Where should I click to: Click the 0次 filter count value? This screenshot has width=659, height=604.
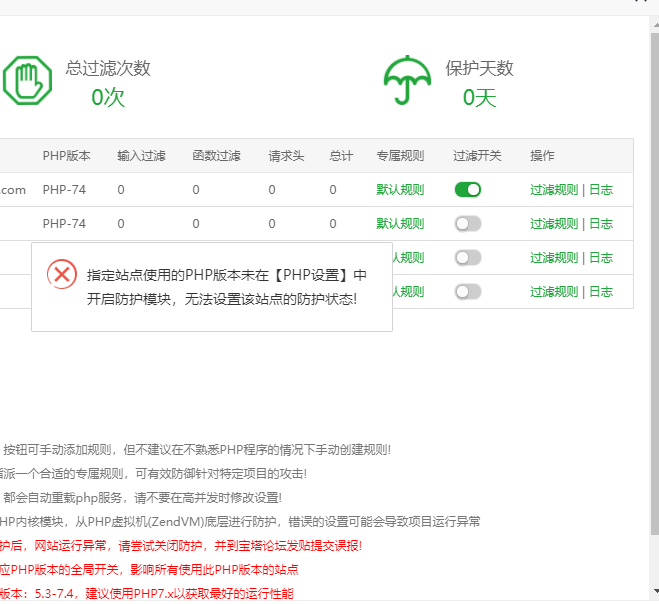pyautogui.click(x=108, y=98)
